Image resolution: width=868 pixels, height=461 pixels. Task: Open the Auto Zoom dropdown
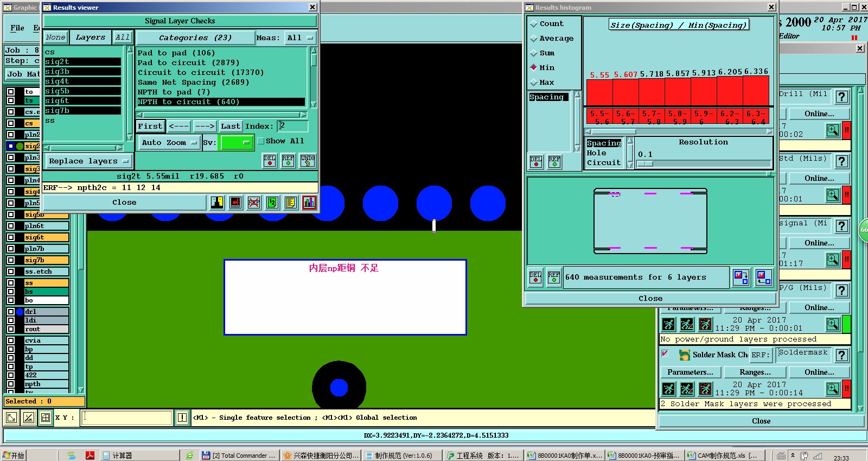click(169, 143)
